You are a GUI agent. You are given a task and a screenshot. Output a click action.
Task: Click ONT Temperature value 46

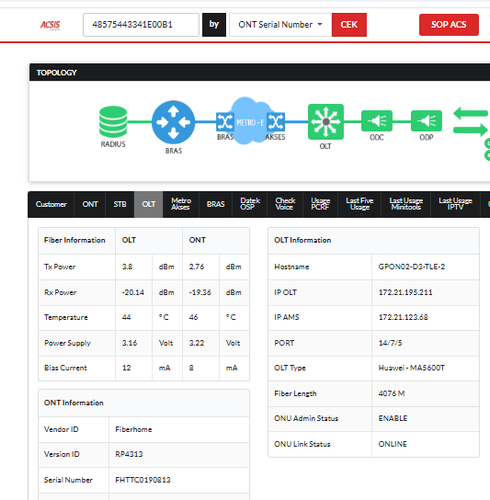(x=193, y=317)
